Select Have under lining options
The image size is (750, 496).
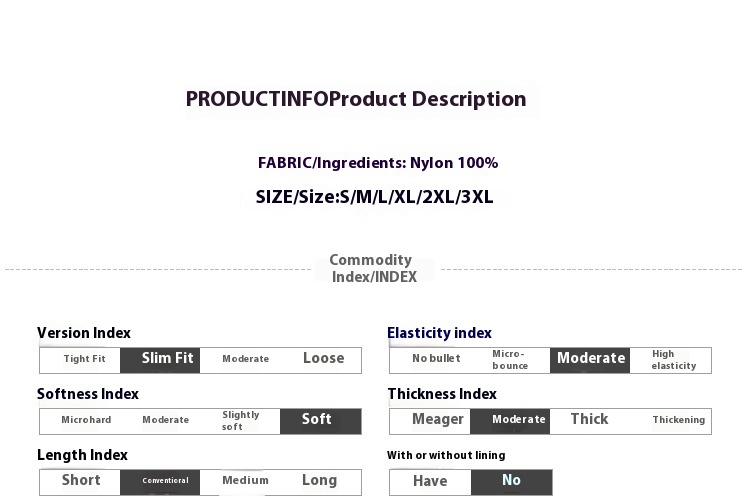point(430,481)
